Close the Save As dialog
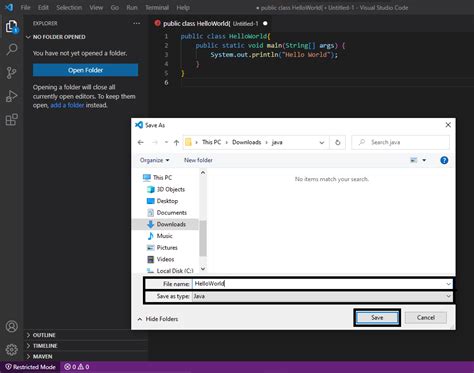Image resolution: width=474 pixels, height=373 pixels. [x=448, y=125]
